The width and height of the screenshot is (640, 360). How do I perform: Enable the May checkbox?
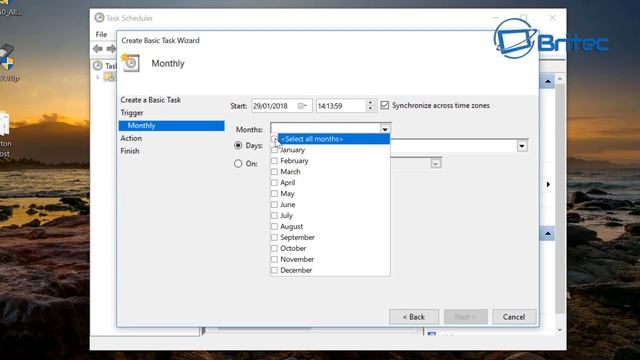coord(274,194)
